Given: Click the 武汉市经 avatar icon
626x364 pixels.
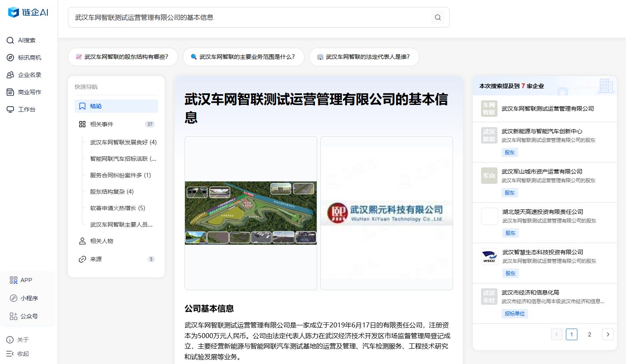Looking at the screenshot, I should coord(489,297).
